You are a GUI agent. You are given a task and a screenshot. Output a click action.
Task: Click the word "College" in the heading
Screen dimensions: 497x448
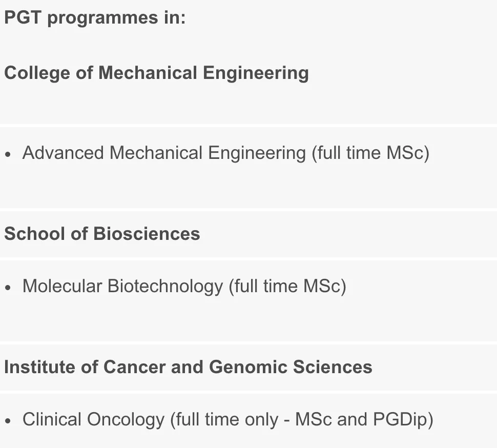[37, 73]
